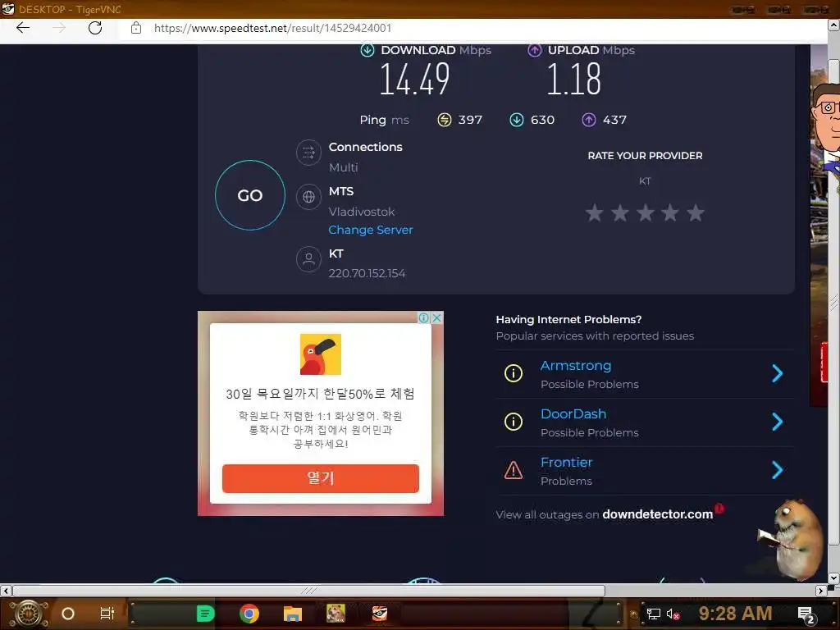View site security lock info
The image size is (840, 630).
[x=136, y=28]
